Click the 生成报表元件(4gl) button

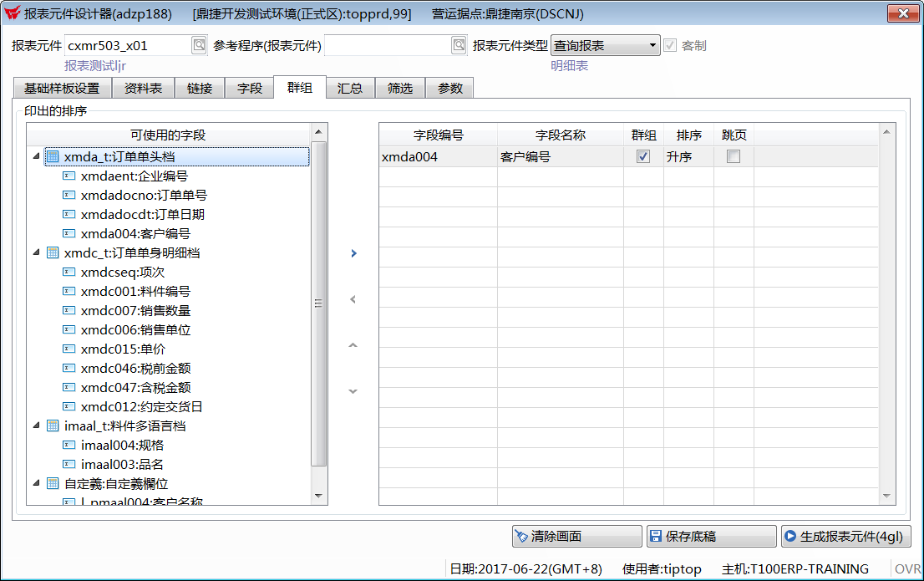coord(845,536)
